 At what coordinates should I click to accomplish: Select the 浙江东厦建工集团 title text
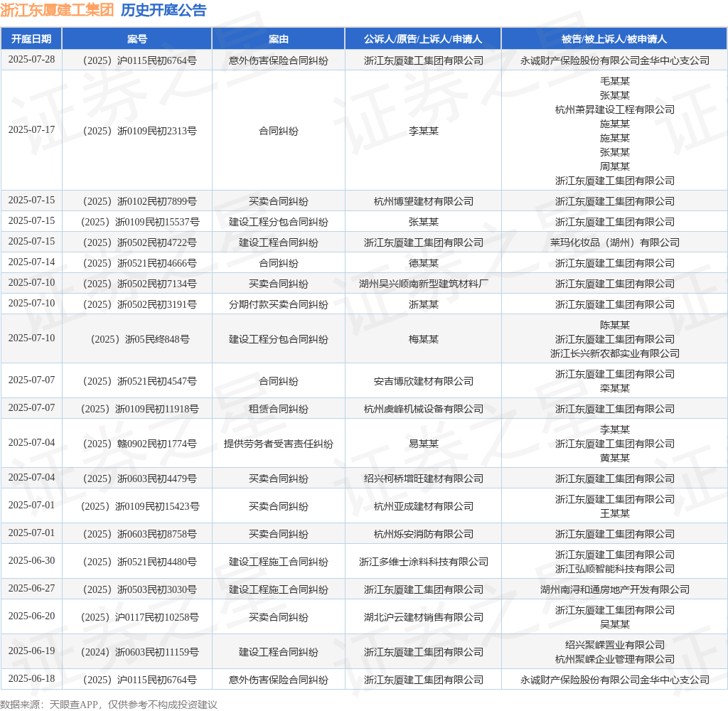click(x=57, y=10)
